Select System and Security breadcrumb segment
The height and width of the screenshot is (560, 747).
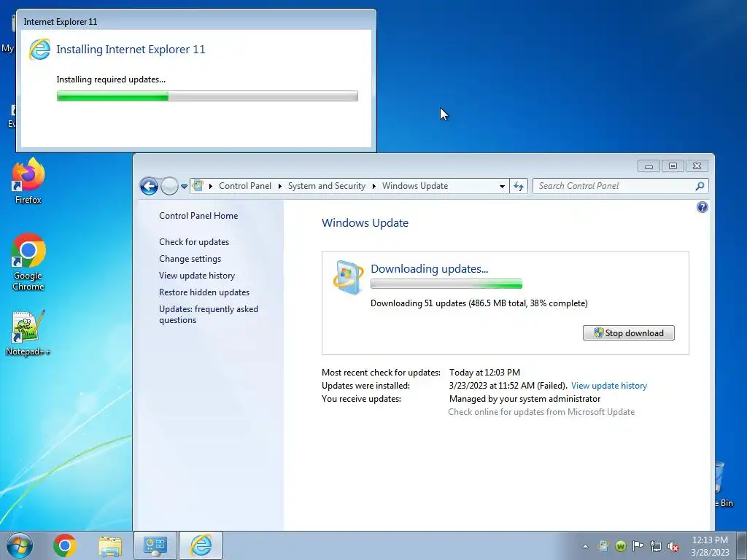point(327,186)
